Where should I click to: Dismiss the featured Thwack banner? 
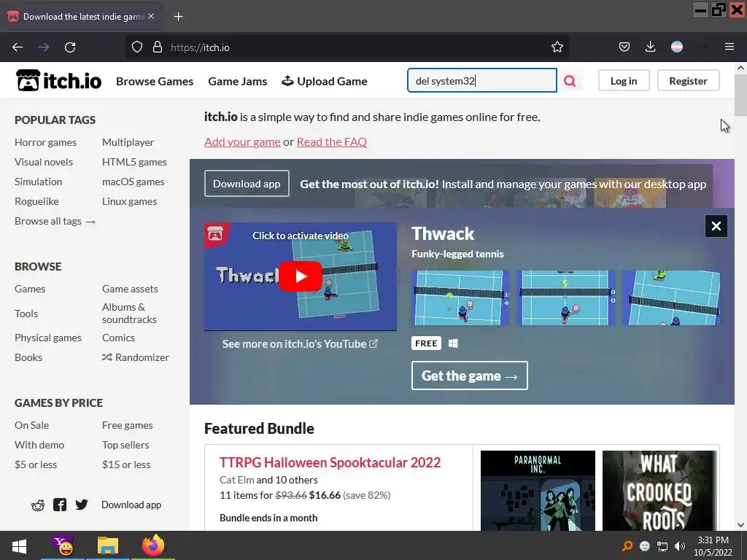716,226
